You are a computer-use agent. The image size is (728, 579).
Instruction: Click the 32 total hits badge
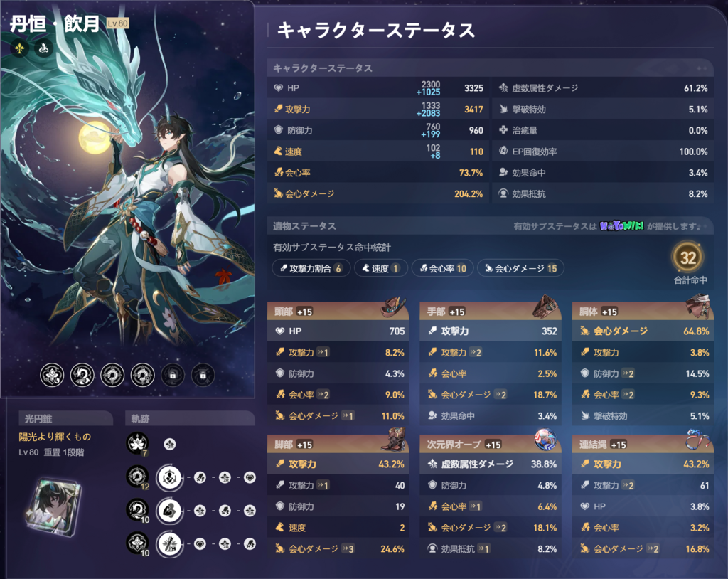pyautogui.click(x=688, y=257)
